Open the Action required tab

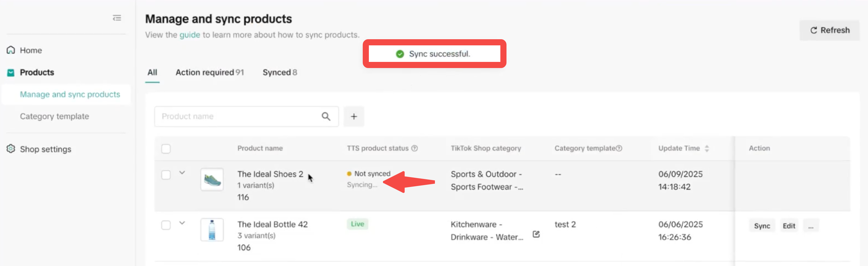point(209,72)
